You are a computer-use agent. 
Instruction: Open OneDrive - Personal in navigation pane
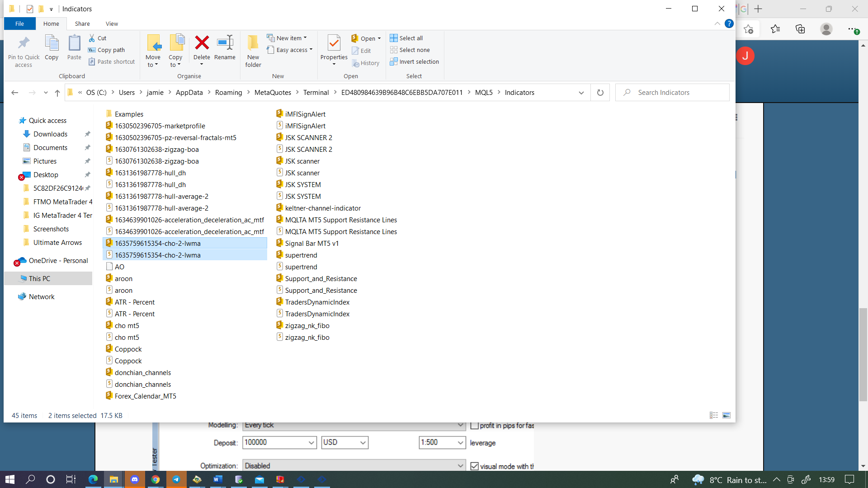point(58,261)
